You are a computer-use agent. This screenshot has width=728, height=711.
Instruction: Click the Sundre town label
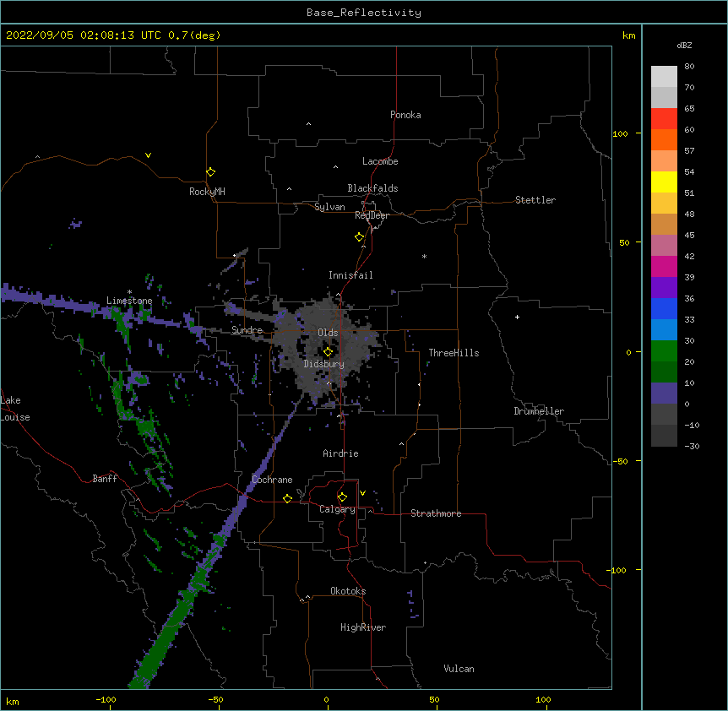(x=247, y=330)
